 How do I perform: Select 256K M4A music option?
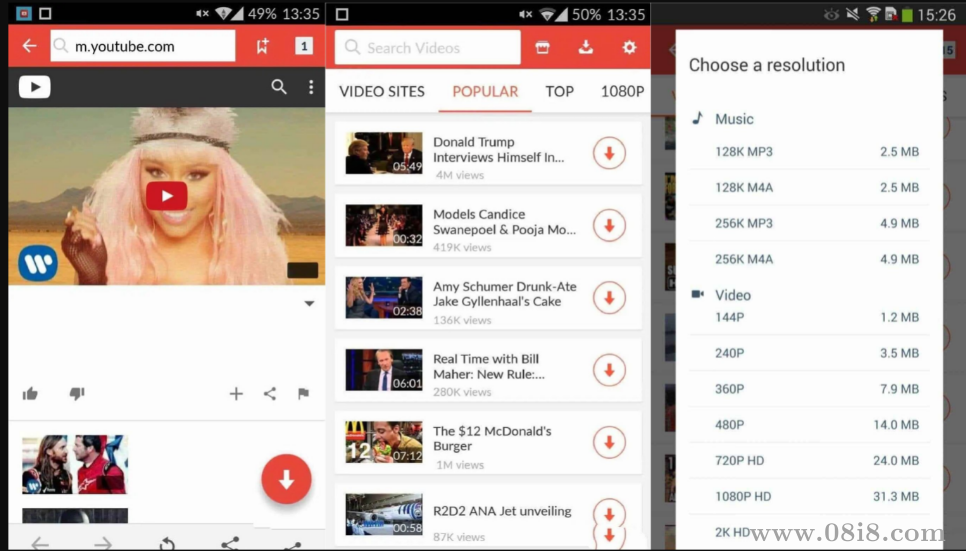(x=809, y=259)
